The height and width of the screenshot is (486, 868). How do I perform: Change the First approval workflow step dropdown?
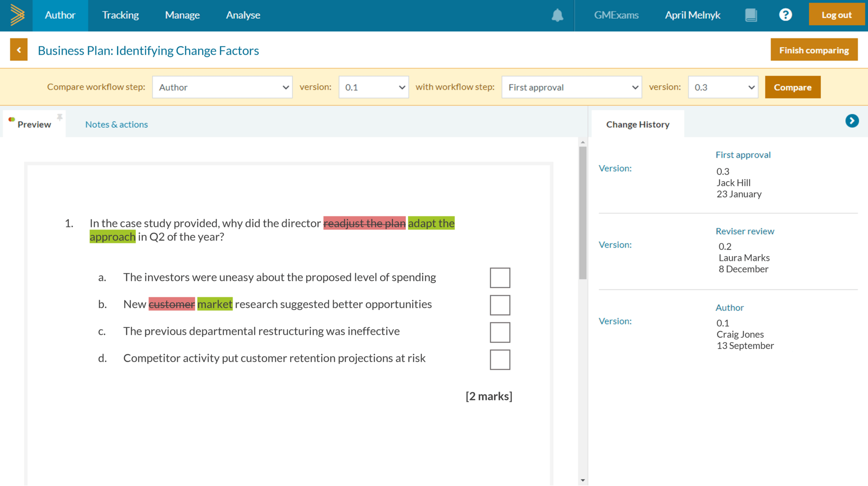(571, 87)
